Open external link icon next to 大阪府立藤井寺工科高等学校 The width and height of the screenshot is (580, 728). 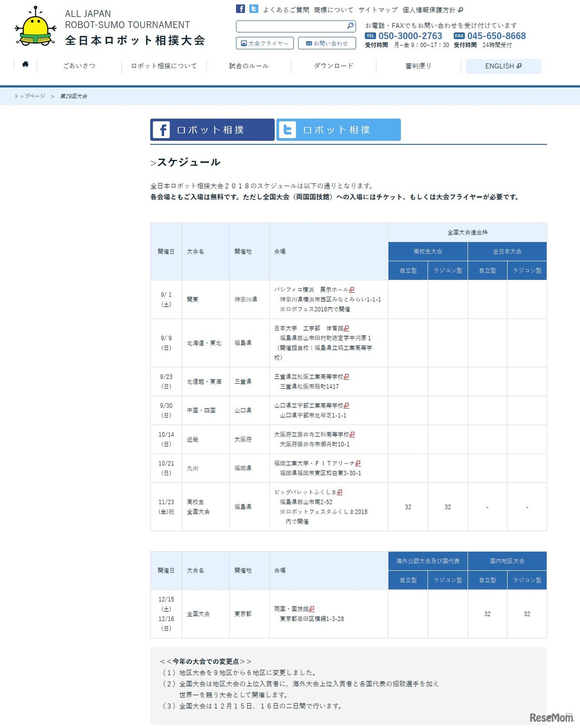click(x=353, y=434)
